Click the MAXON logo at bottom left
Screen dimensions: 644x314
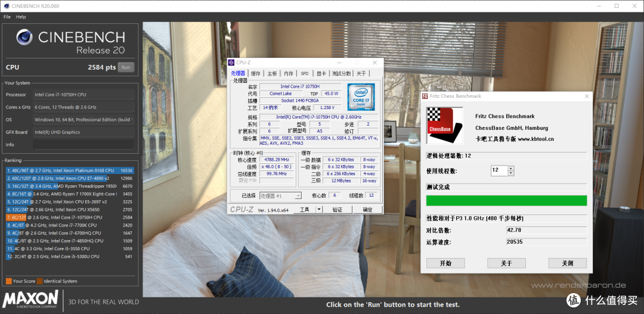click(31, 300)
